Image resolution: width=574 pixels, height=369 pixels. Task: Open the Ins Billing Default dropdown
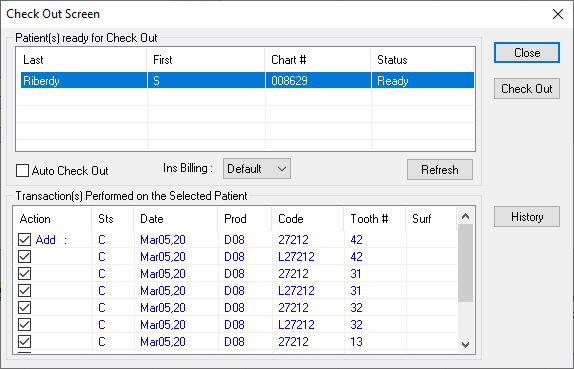click(257, 169)
